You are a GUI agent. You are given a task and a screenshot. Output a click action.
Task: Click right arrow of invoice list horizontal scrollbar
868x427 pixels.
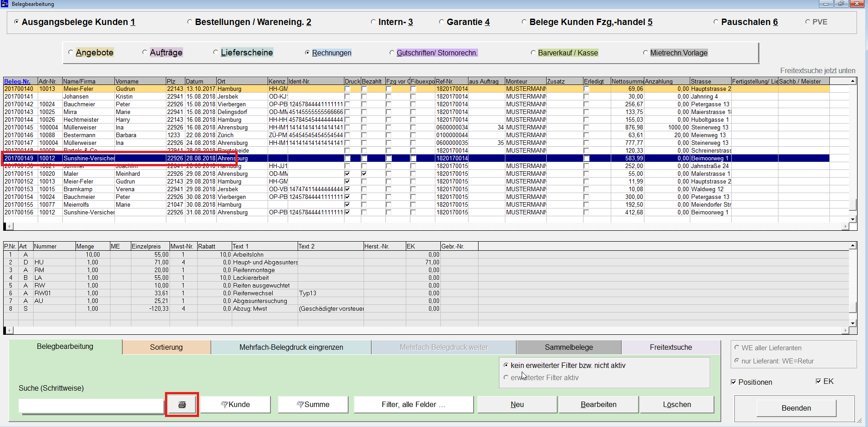click(x=845, y=226)
